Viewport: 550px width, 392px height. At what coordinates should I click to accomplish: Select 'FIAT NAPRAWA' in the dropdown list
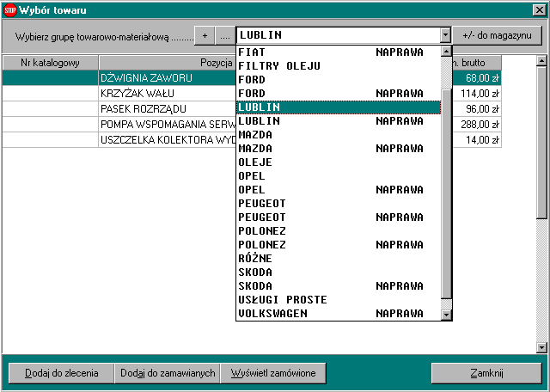point(339,52)
